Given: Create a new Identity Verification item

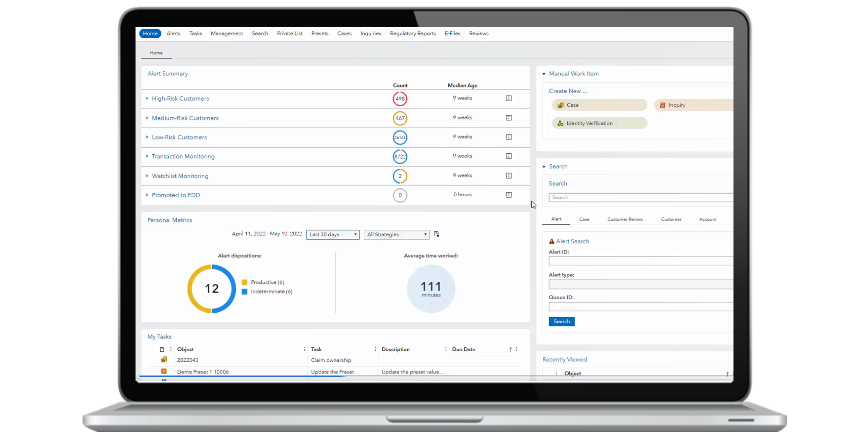Looking at the screenshot, I should pyautogui.click(x=599, y=124).
